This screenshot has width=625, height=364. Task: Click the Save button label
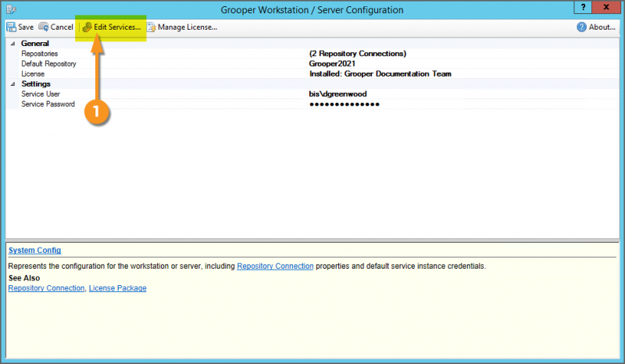26,27
